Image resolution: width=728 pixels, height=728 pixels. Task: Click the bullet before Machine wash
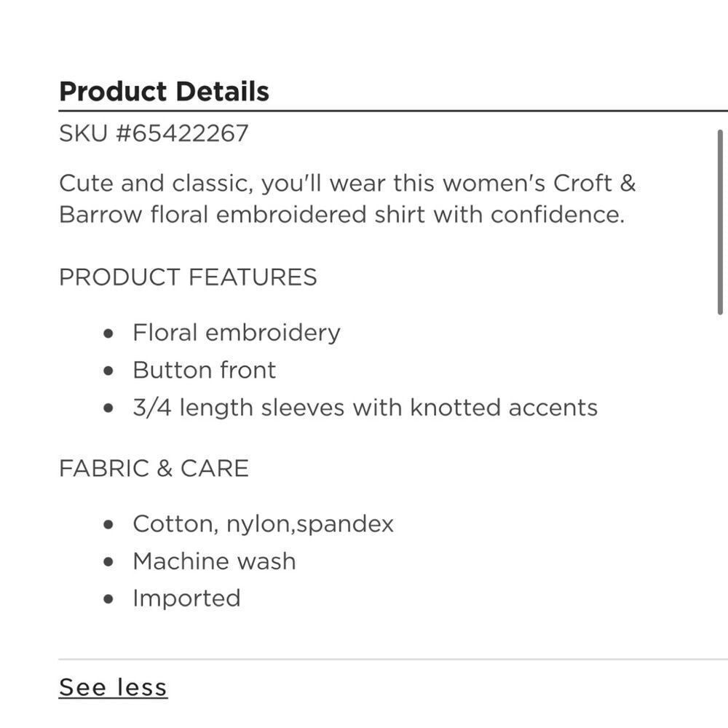tap(108, 562)
